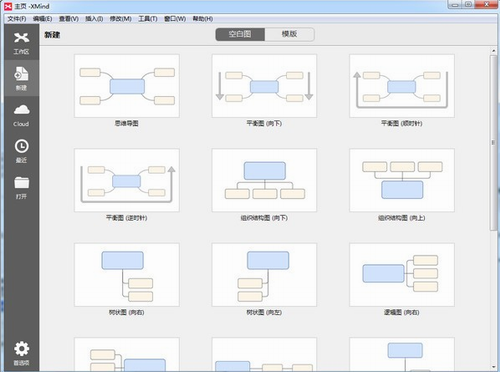
Task: Open the 修改(M) menu
Action: (x=121, y=19)
